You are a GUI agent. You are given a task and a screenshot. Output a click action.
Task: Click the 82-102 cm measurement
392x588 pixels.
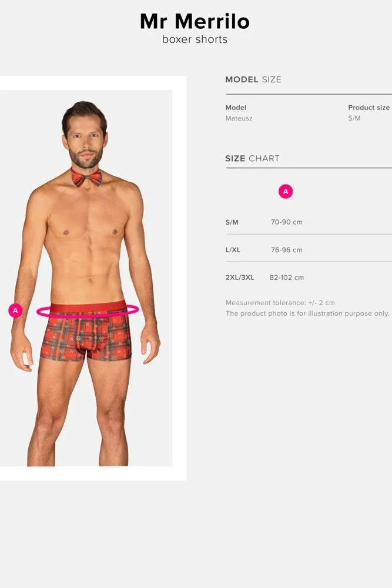pos(287,278)
